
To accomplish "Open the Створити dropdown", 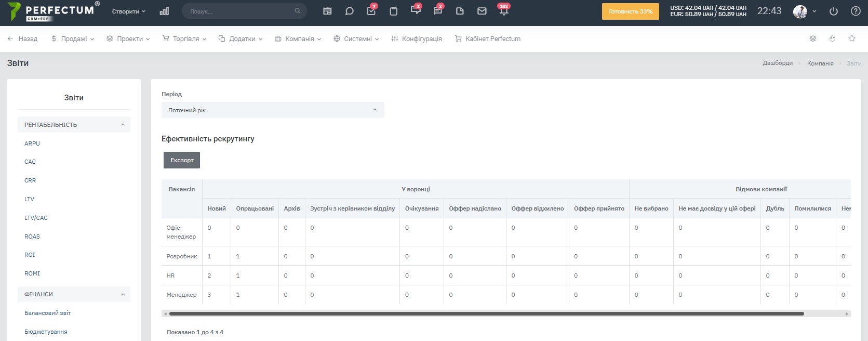I will (129, 11).
